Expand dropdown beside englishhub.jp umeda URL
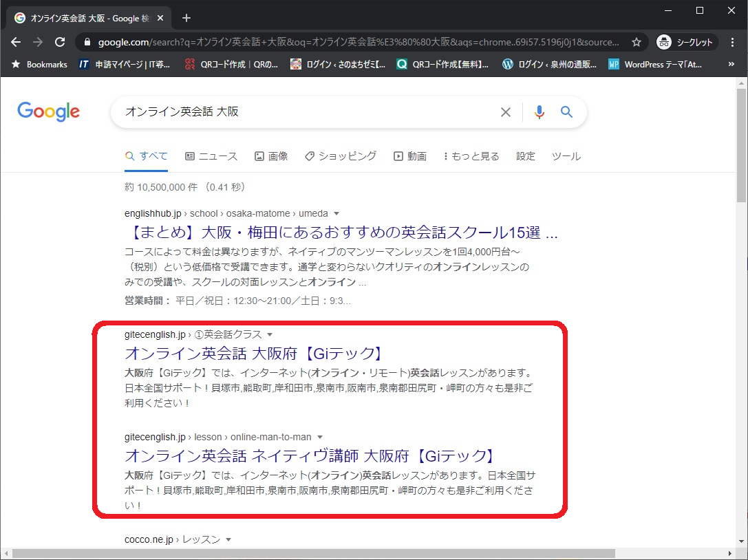Image resolution: width=748 pixels, height=560 pixels. pos(336,214)
